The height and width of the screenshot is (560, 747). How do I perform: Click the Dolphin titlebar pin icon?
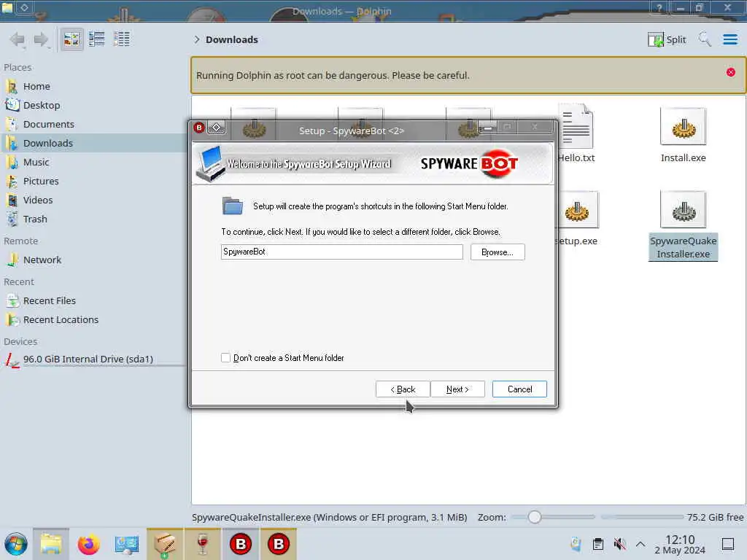pos(24,7)
